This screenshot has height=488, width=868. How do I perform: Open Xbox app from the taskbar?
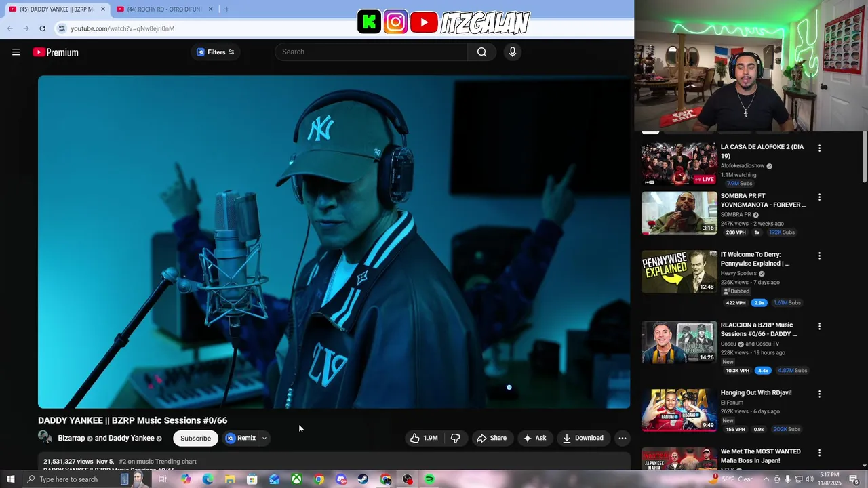(x=296, y=479)
